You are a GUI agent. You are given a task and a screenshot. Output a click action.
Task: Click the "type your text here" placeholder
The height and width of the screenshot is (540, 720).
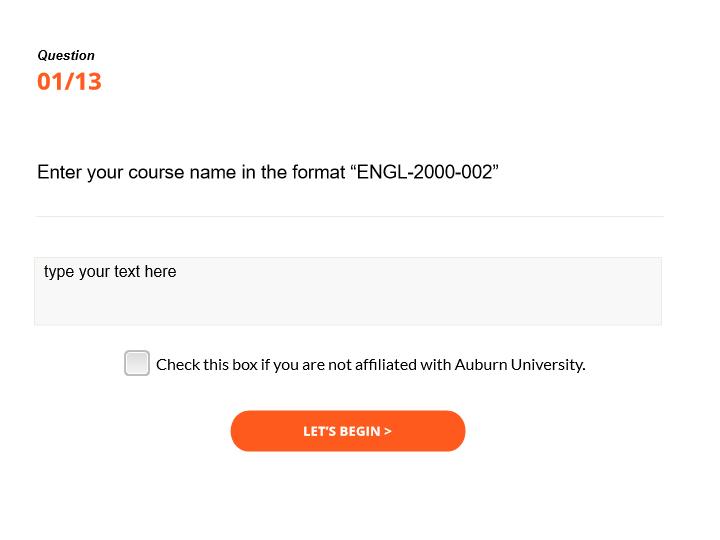pos(110,272)
